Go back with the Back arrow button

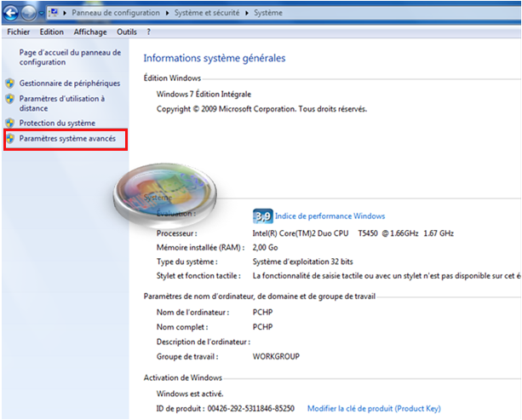click(11, 14)
